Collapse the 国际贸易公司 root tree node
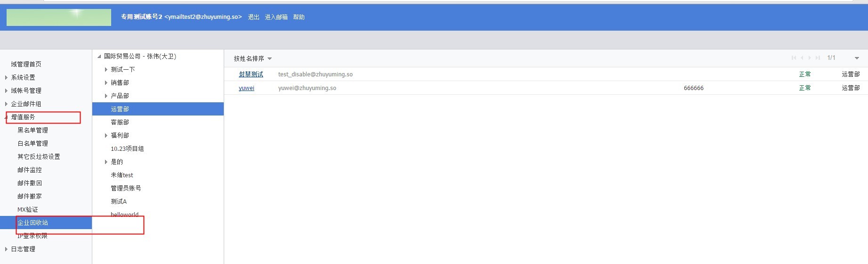Viewport: 868px width, 264px height. (x=99, y=57)
